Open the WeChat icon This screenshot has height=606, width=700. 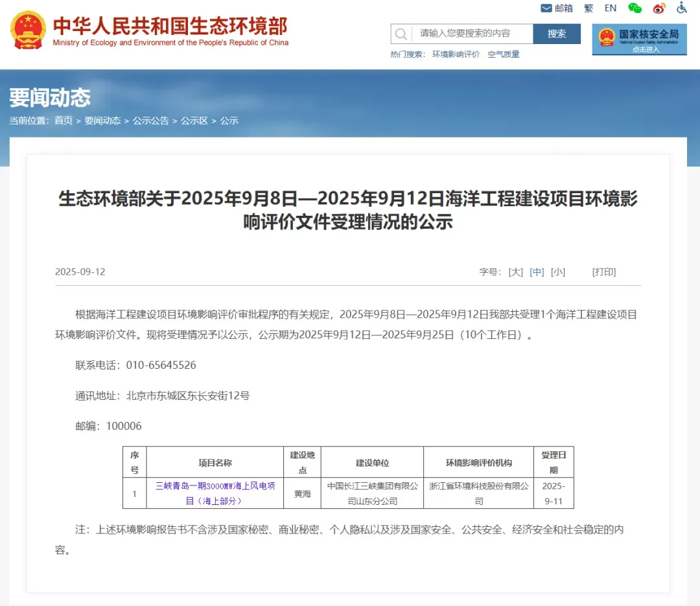click(x=635, y=8)
